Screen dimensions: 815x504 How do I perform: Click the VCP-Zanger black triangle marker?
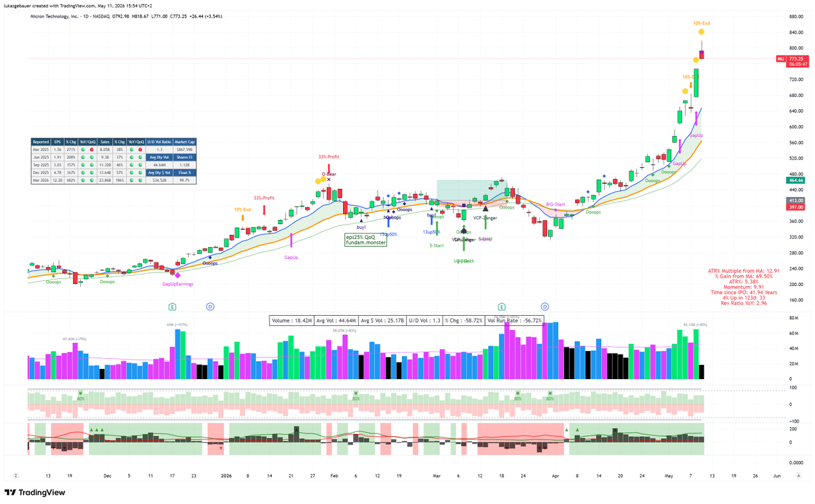pyautogui.click(x=485, y=209)
